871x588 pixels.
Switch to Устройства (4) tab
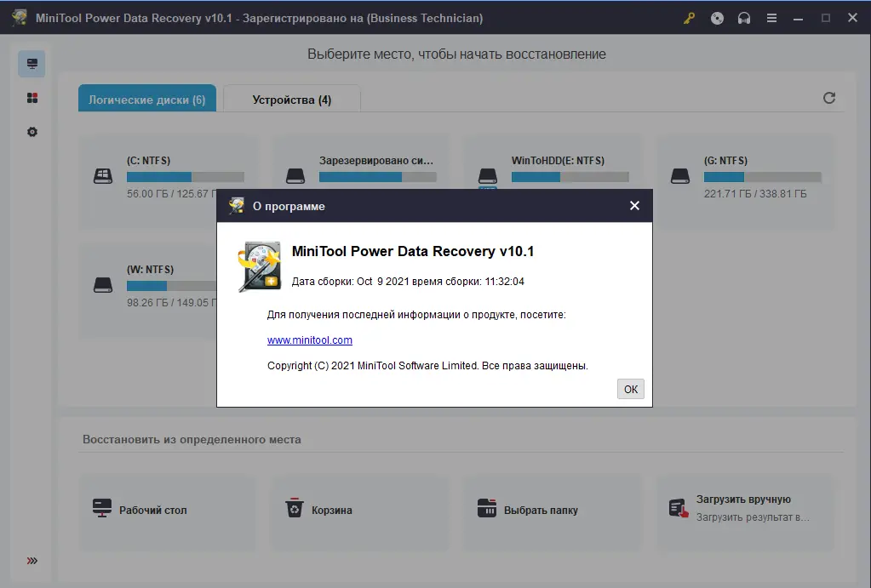tap(292, 99)
